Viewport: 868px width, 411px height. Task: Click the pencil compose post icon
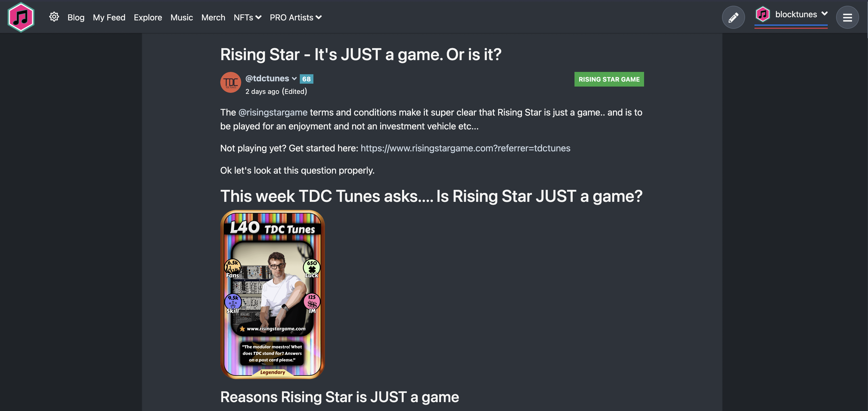pyautogui.click(x=733, y=17)
